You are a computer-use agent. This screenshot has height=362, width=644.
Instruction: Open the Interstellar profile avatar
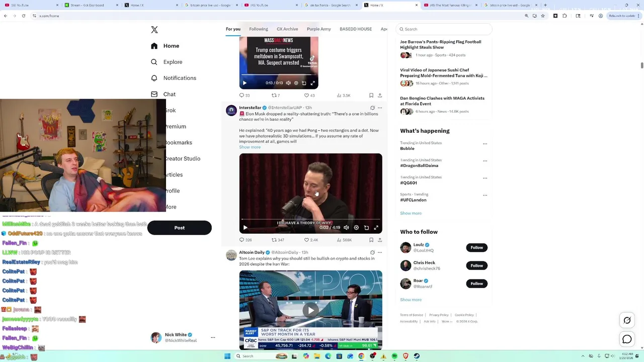tap(231, 111)
